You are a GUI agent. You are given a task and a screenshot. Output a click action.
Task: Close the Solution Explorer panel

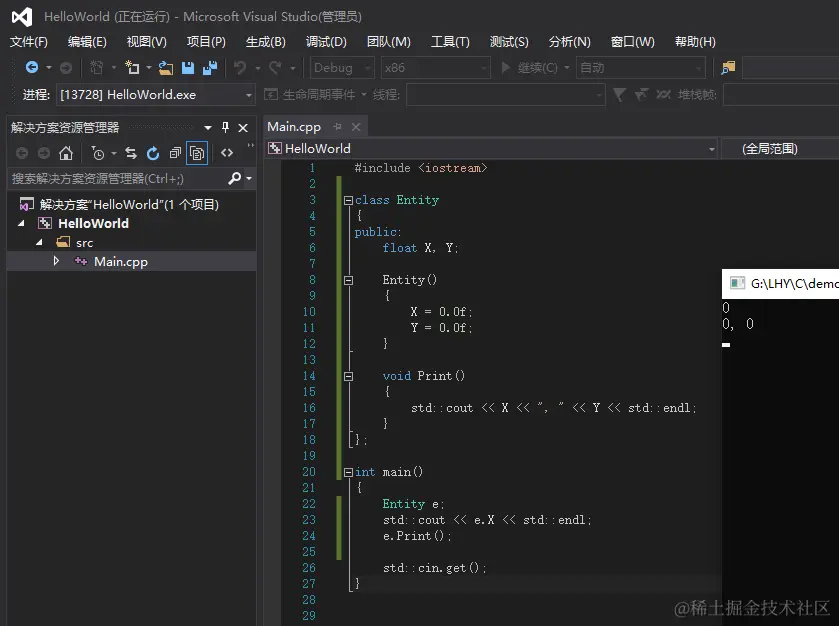coord(243,127)
